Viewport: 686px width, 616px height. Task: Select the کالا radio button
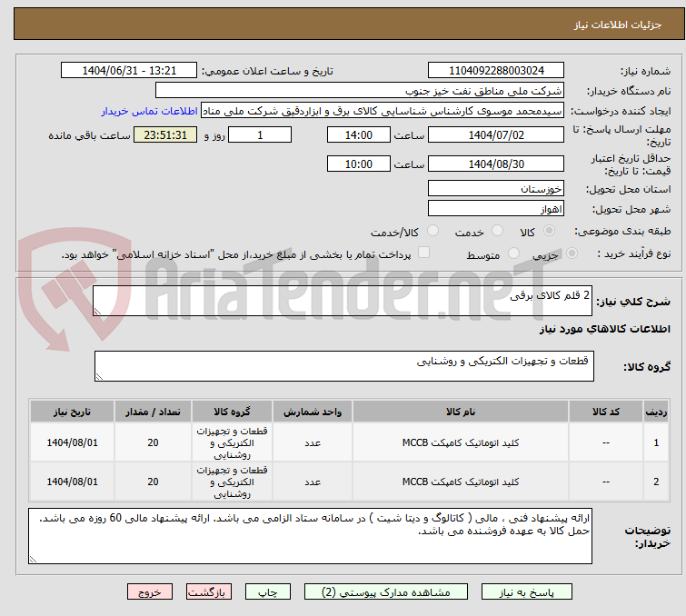click(x=549, y=231)
